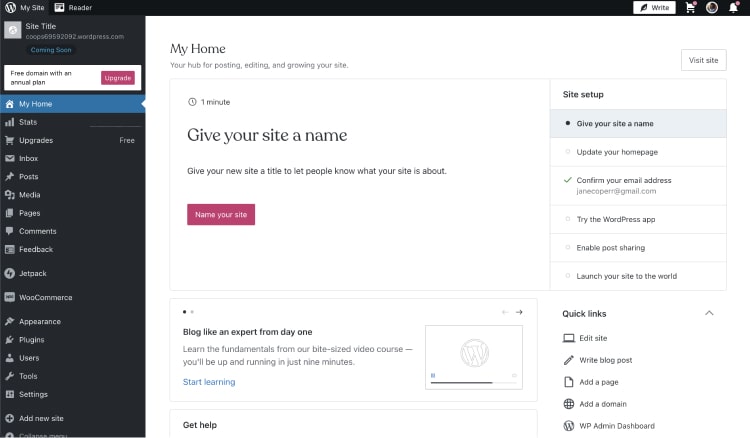The width and height of the screenshot is (750, 438).
Task: Open the Media library in the sidebar
Action: tap(73, 195)
